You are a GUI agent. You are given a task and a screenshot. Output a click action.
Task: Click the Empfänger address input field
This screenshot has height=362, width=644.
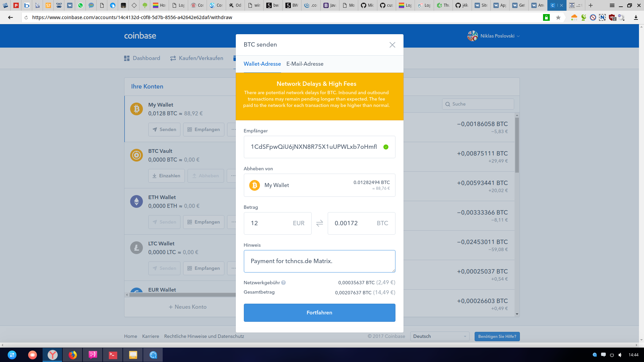(314, 147)
